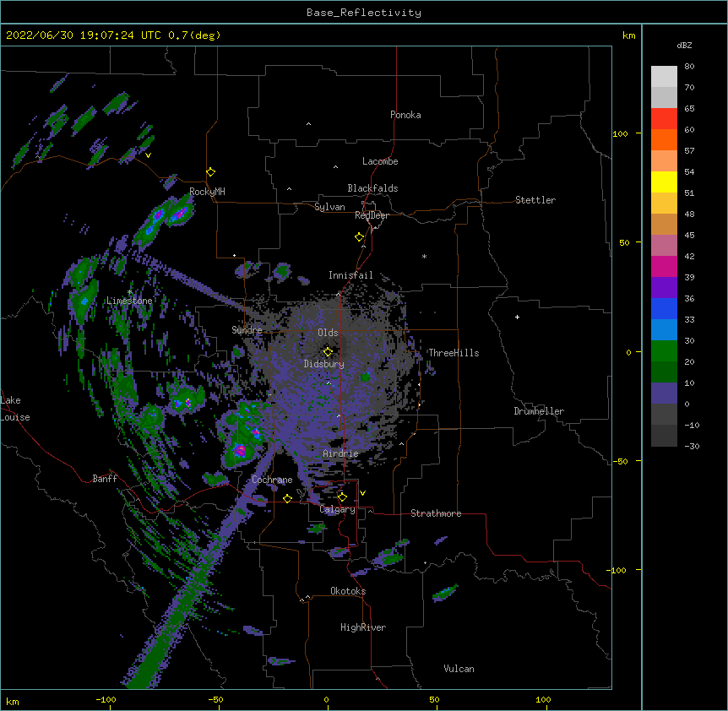Click the yellow diamond marker near RockyMH
The image size is (728, 711).
pos(210,172)
